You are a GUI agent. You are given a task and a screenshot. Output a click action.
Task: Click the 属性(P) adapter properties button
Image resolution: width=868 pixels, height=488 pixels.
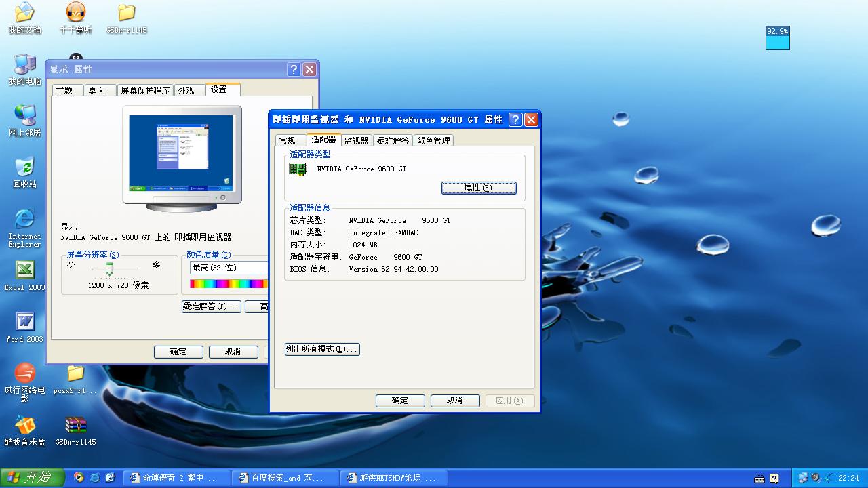(x=479, y=188)
